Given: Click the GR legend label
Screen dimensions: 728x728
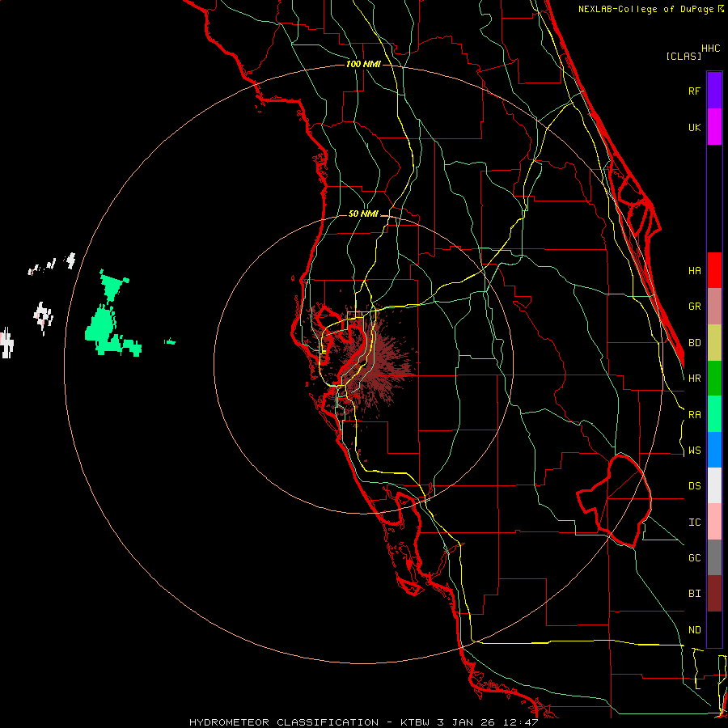Looking at the screenshot, I should (x=695, y=307).
